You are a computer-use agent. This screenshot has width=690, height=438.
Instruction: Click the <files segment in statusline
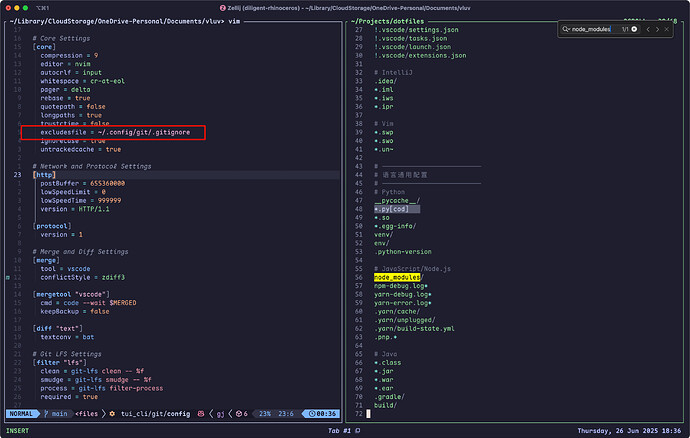(87, 414)
